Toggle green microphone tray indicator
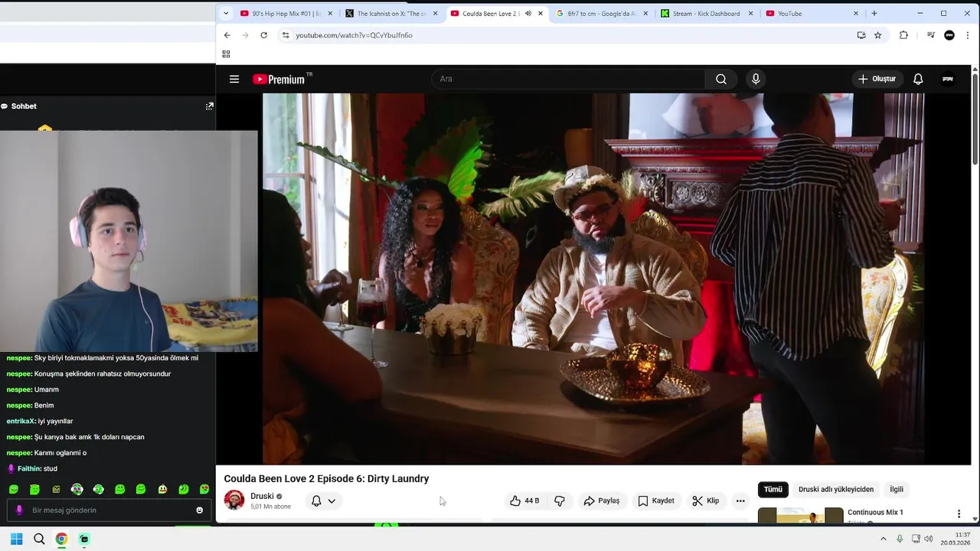The image size is (980, 551). coord(900,539)
